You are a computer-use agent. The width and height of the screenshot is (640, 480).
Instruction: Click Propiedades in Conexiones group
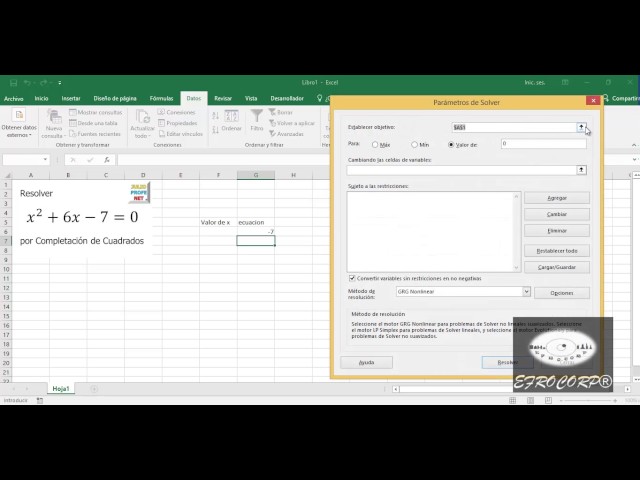point(178,123)
